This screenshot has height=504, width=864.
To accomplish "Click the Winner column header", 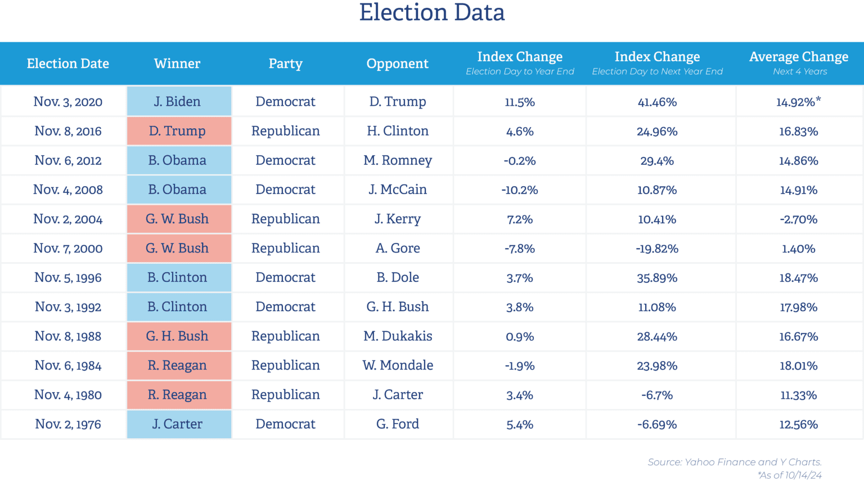I will click(x=177, y=64).
